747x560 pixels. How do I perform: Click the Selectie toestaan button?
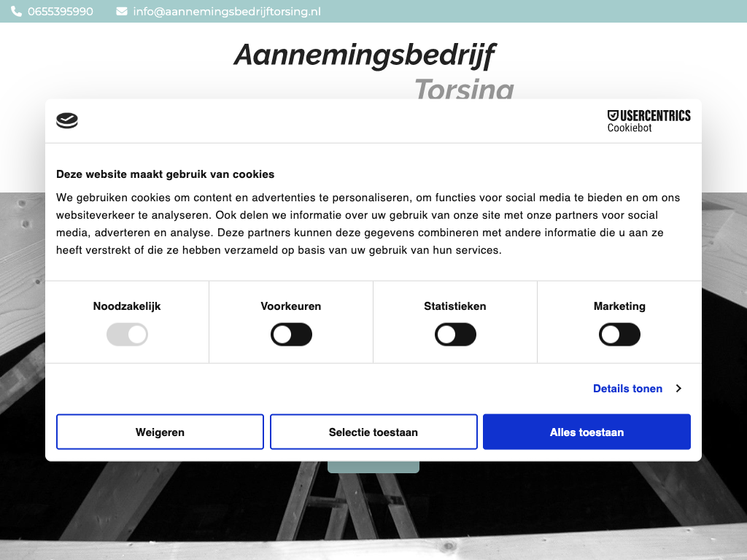(x=373, y=432)
